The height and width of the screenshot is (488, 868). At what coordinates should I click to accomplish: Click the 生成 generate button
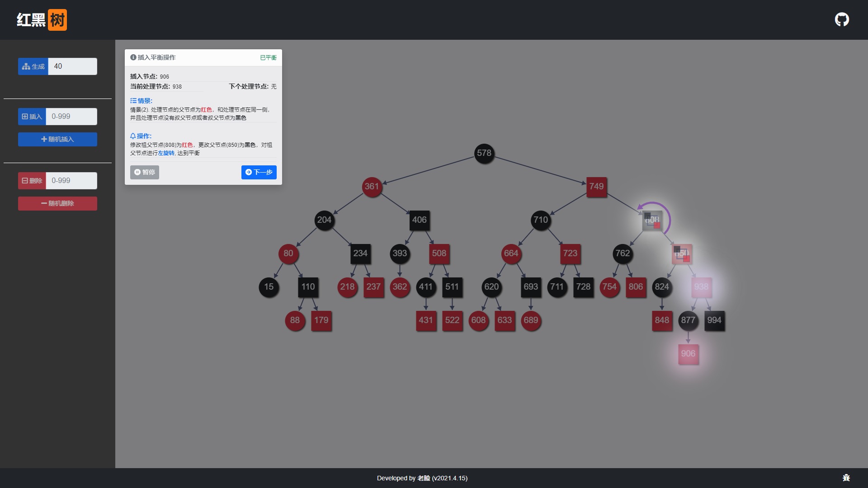33,66
